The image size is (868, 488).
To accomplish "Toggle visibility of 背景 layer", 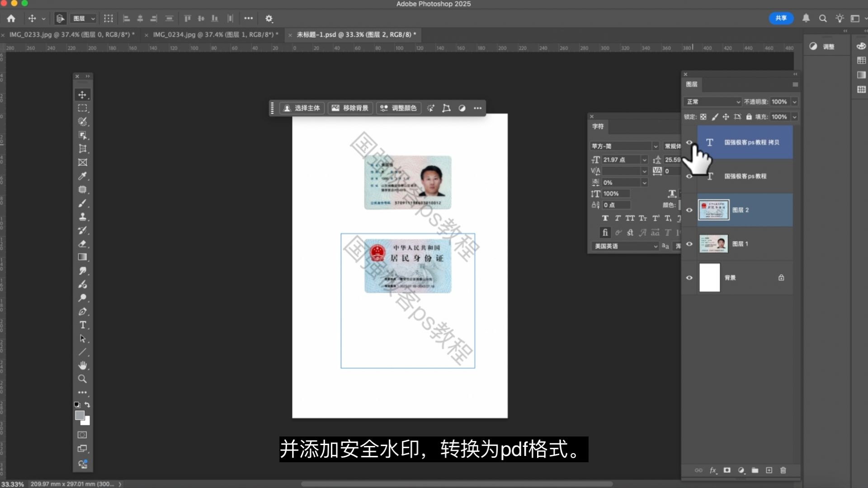I will (x=689, y=278).
